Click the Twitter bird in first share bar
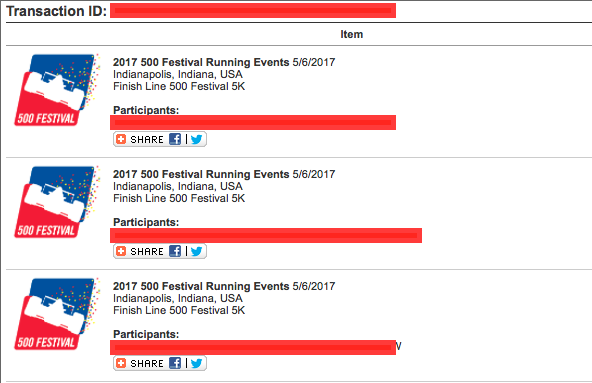This screenshot has width=592, height=383. 196,139
